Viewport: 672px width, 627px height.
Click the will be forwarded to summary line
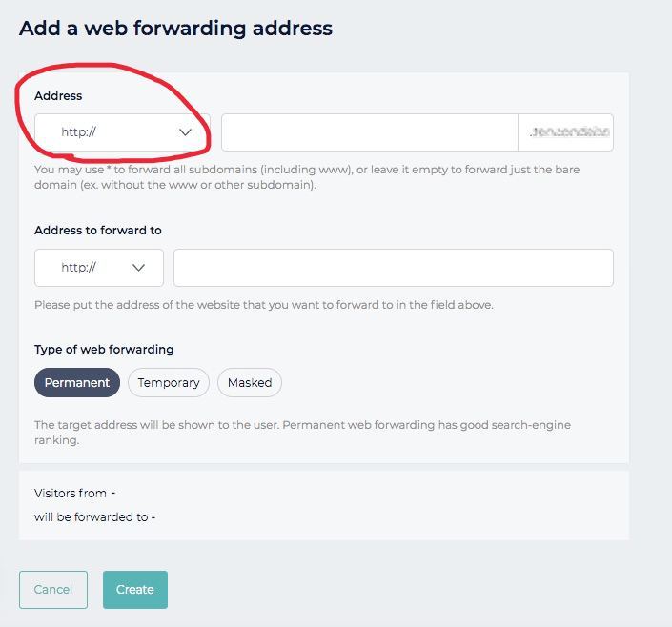tap(94, 517)
